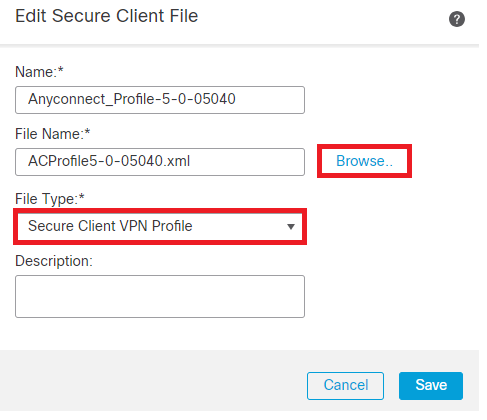Click the "File Type:*" label

point(50,199)
